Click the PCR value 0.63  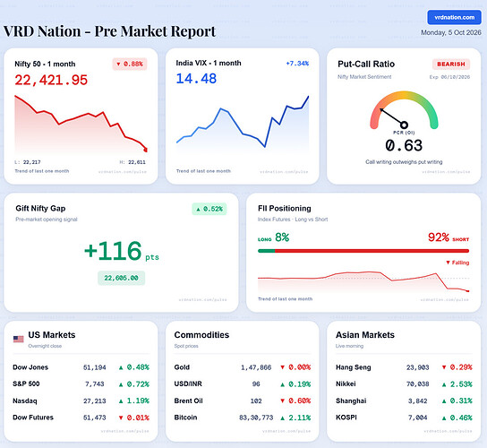[x=404, y=145]
